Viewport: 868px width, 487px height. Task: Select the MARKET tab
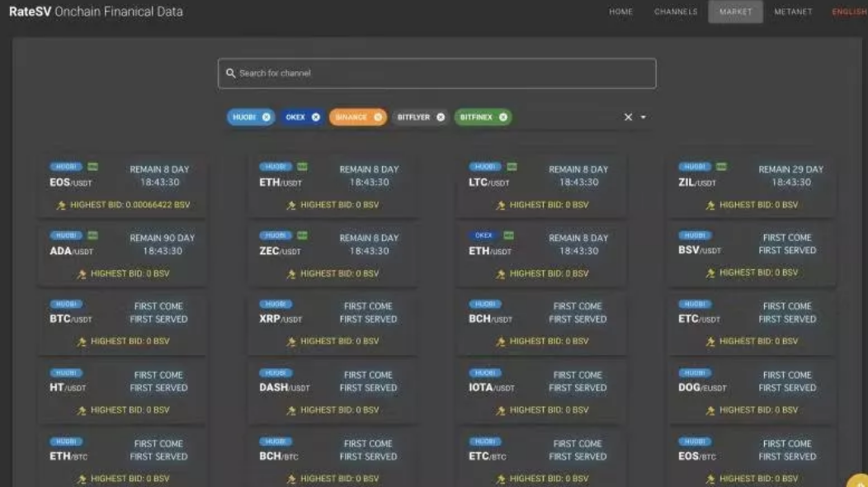[x=735, y=12]
